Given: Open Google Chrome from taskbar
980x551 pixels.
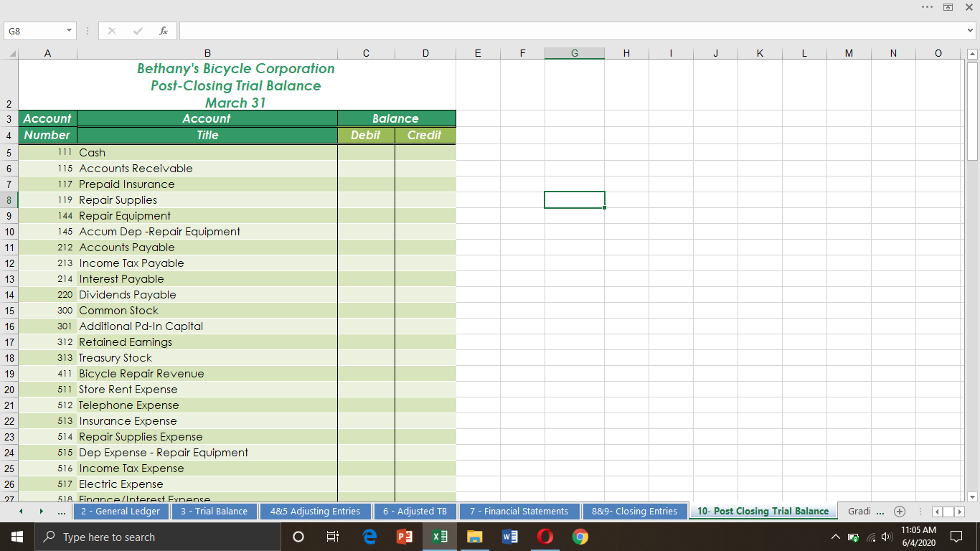Looking at the screenshot, I should pos(580,537).
